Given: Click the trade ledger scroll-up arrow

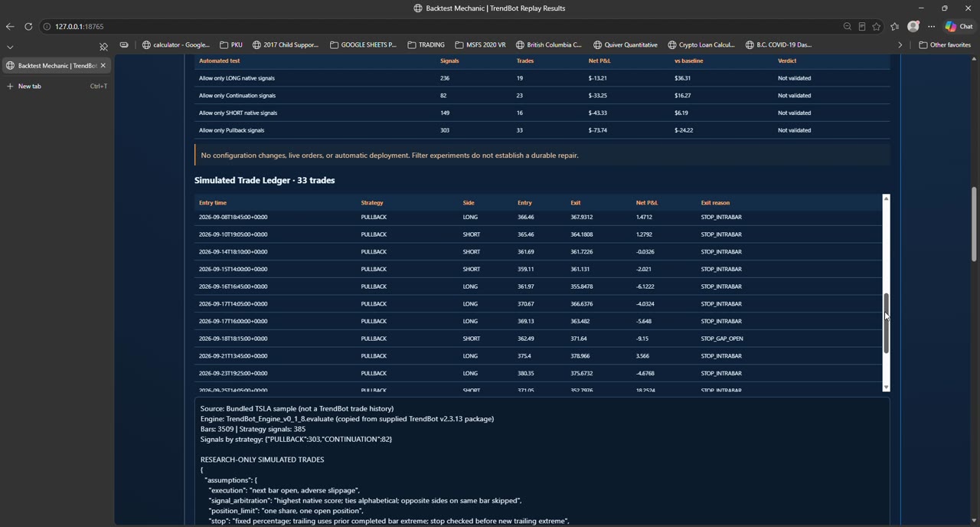Looking at the screenshot, I should (x=887, y=198).
